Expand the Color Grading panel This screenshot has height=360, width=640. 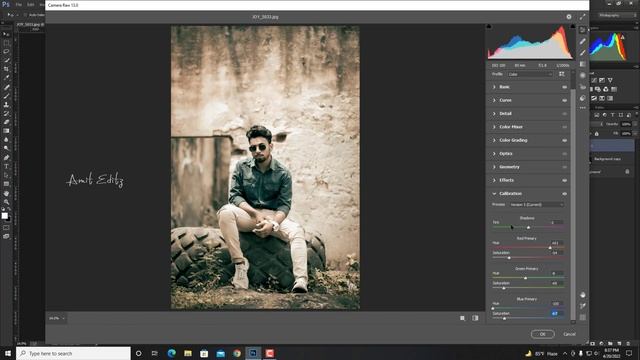pos(494,140)
